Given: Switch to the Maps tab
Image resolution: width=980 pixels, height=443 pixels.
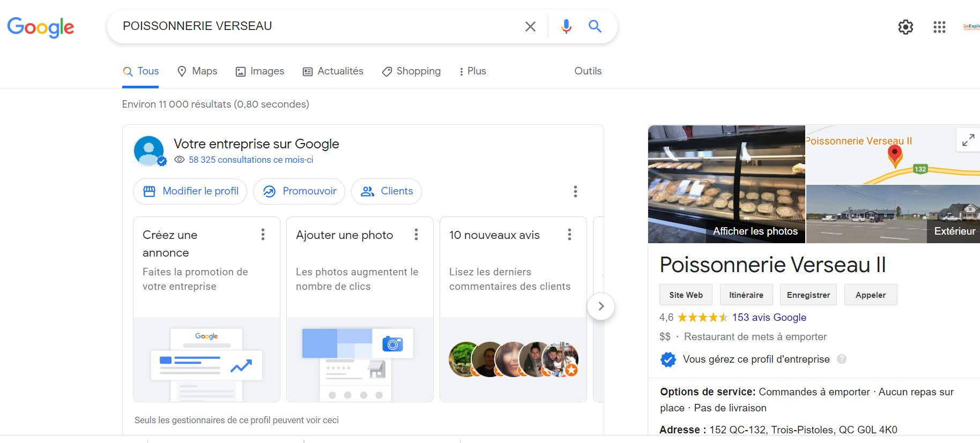Looking at the screenshot, I should 197,71.
